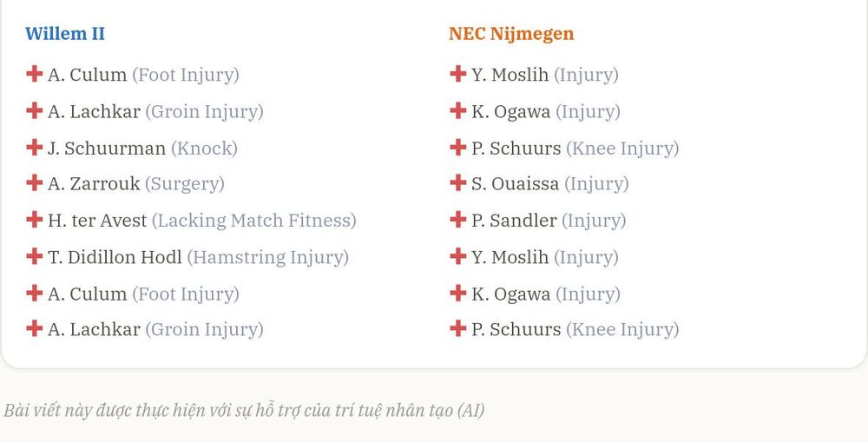Click the red cross icon beside A. Zarrouk
868x443 pixels.
35,182
